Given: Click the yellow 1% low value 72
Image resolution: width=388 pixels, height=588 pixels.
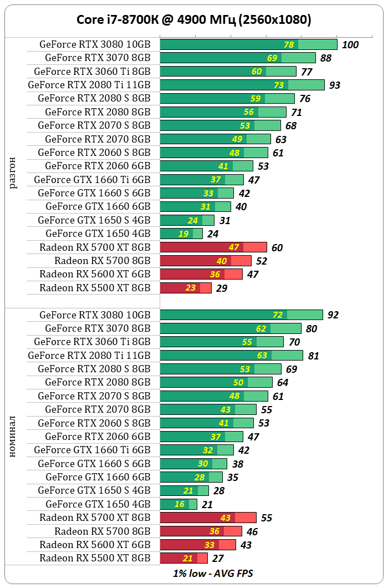Looking at the screenshot, I should point(278,315).
